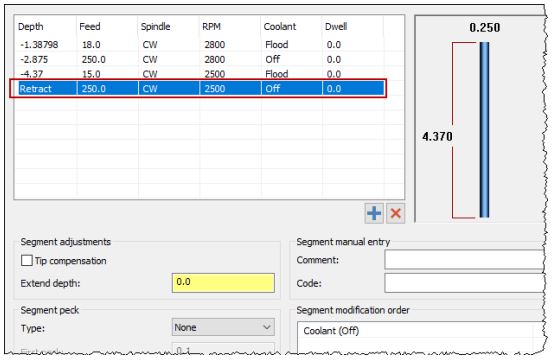Click the Depth column header

tap(46, 26)
